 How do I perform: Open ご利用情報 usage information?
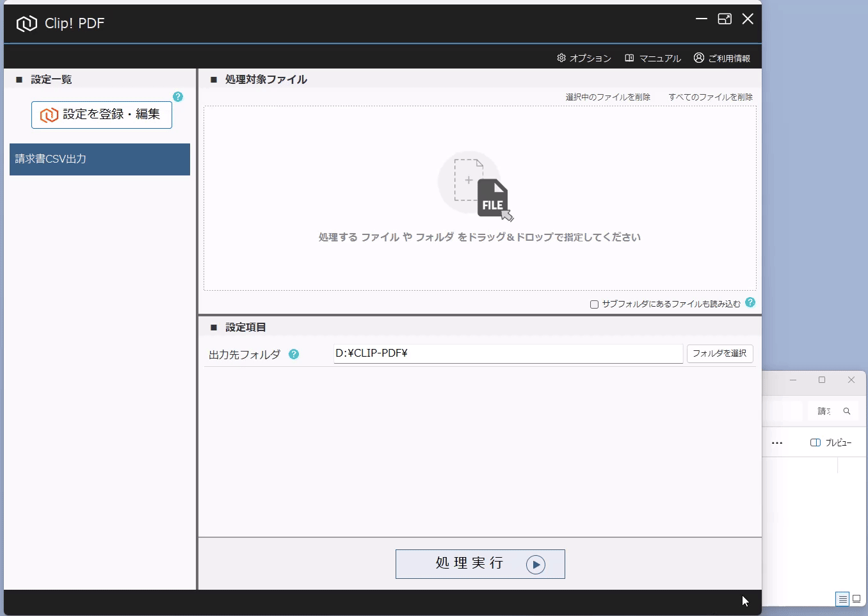pos(722,58)
